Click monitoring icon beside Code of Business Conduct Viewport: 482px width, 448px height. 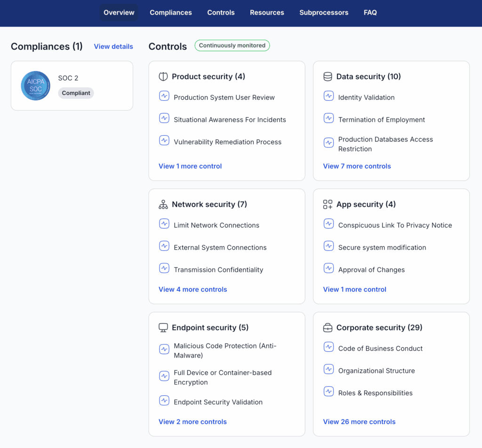coord(329,347)
